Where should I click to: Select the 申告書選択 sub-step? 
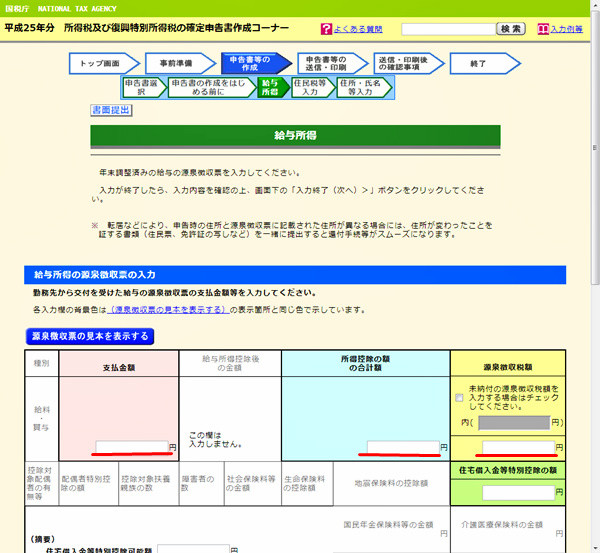pos(144,88)
